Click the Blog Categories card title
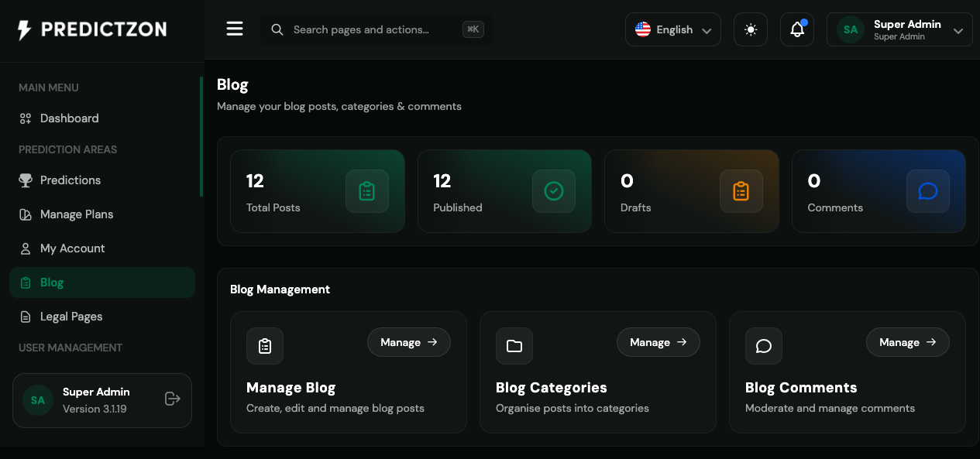The height and width of the screenshot is (459, 980). 552,388
